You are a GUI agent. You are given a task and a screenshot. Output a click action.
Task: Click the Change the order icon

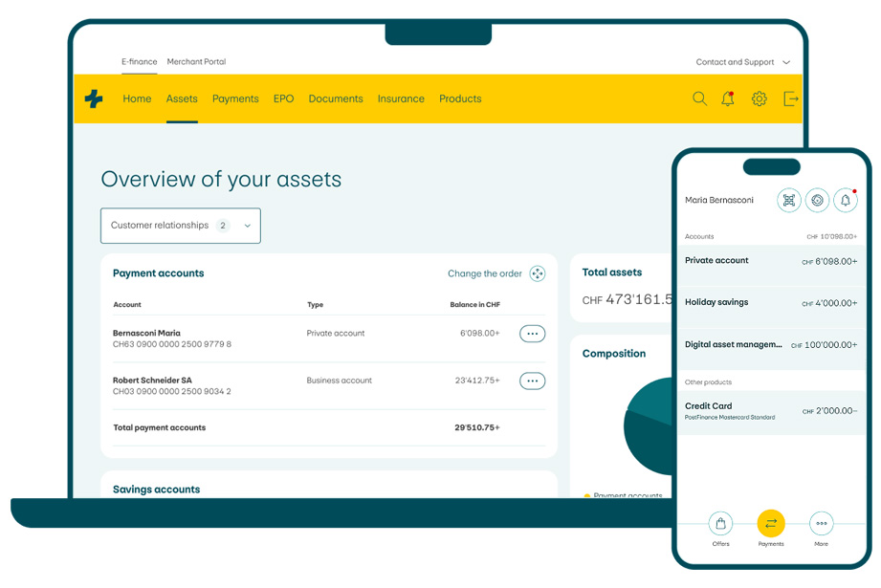[538, 273]
